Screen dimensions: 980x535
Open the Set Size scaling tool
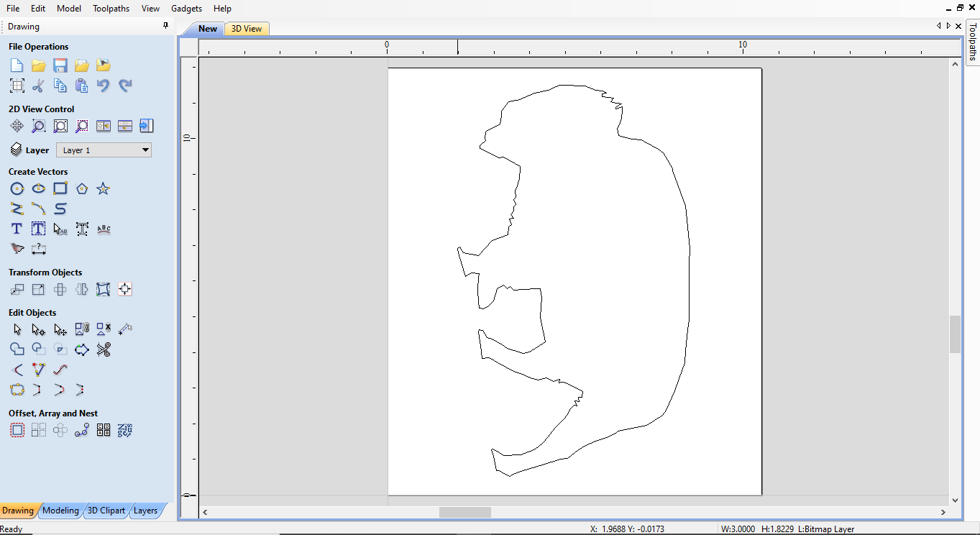tap(39, 289)
